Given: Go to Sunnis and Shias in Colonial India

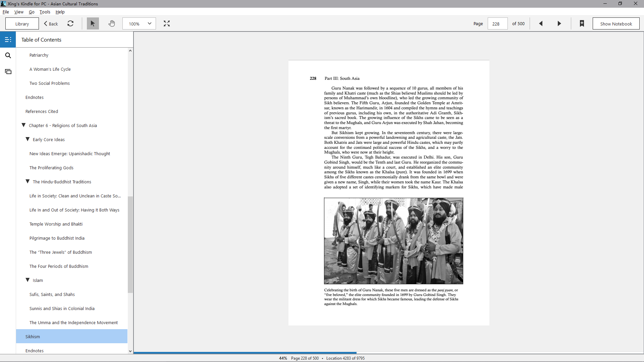Looking at the screenshot, I should tap(62, 308).
